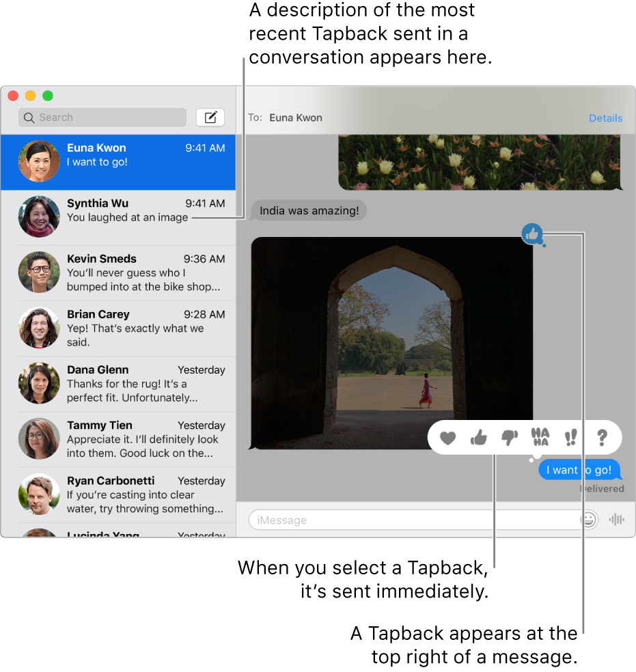
Task: Click Ryan Carbonetti's avatar
Action: pyautogui.click(x=39, y=494)
